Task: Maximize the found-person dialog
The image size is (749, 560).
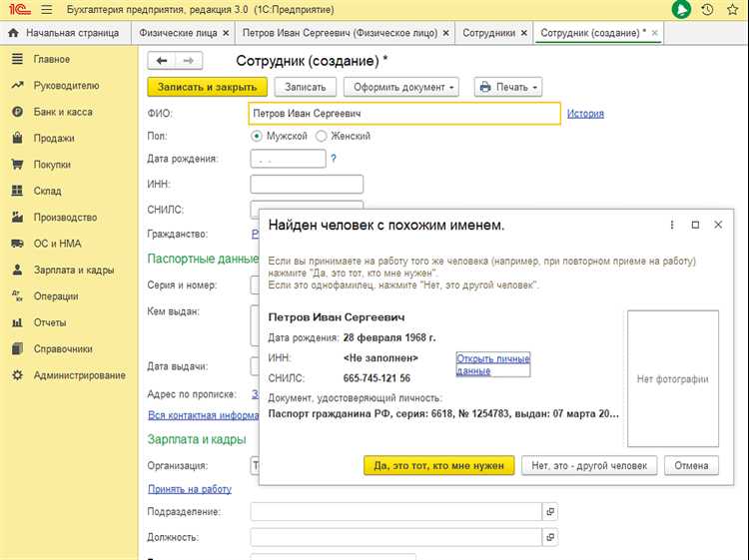Action: click(695, 225)
